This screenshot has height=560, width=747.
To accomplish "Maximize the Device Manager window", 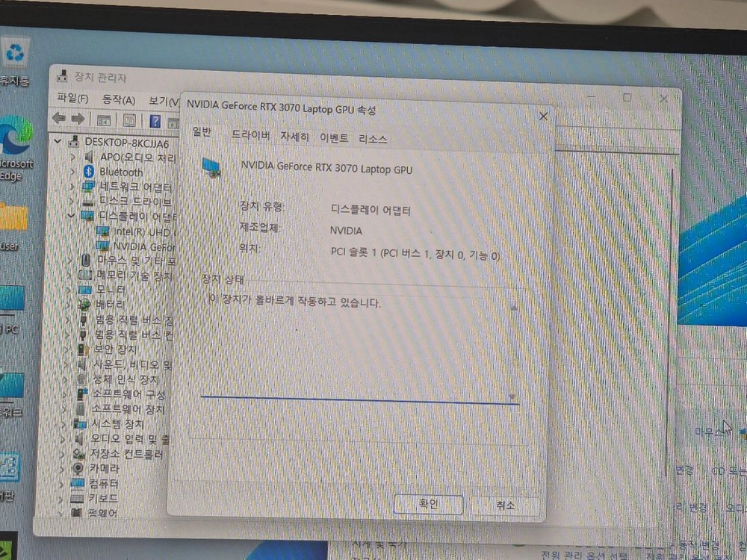I will 627,98.
